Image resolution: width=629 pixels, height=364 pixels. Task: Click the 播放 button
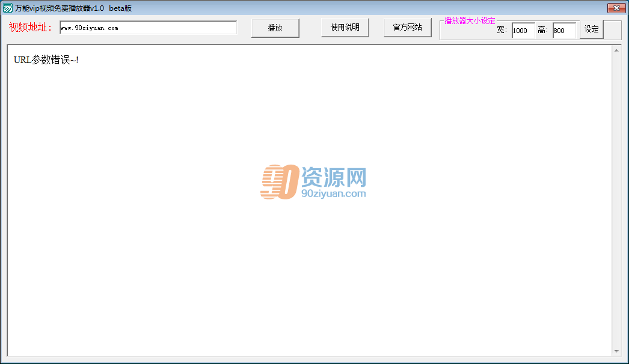point(275,28)
